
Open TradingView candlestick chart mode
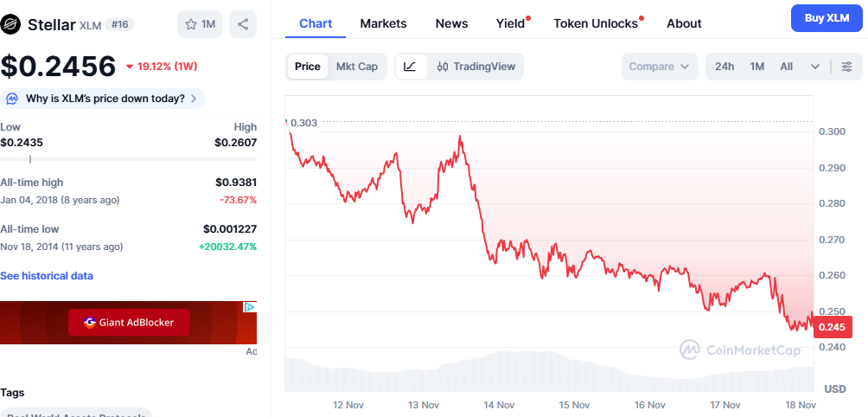[x=475, y=67]
